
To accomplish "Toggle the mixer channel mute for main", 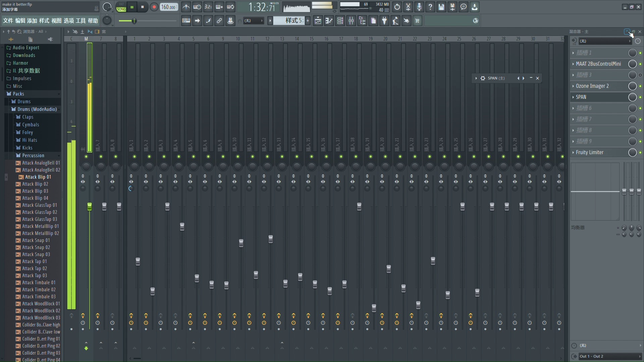I will pos(86,157).
